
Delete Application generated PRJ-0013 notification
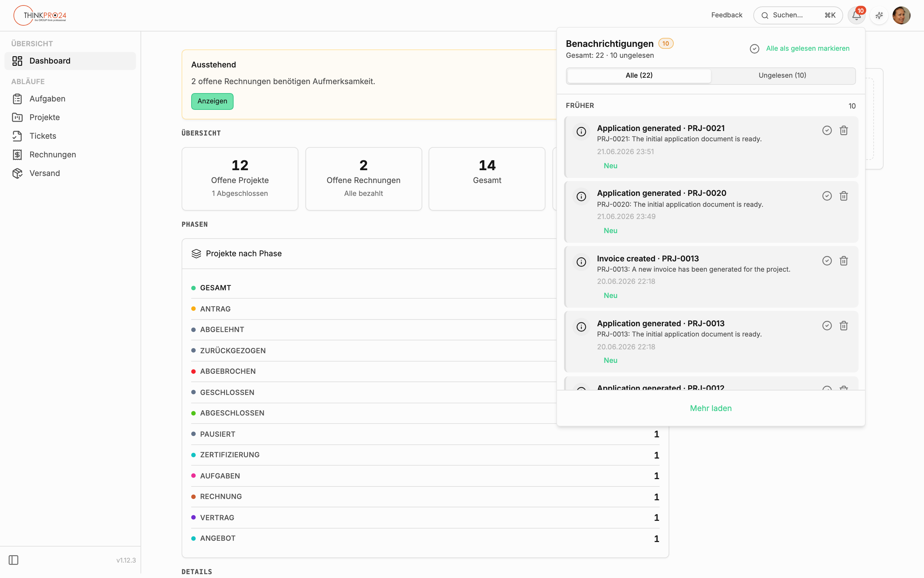[x=843, y=326]
